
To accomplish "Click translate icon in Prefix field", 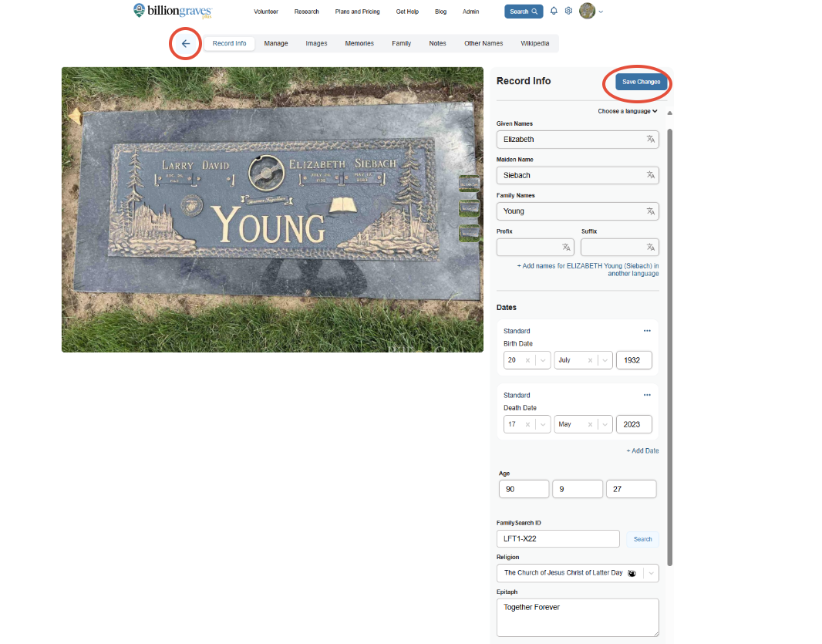I will (x=566, y=247).
